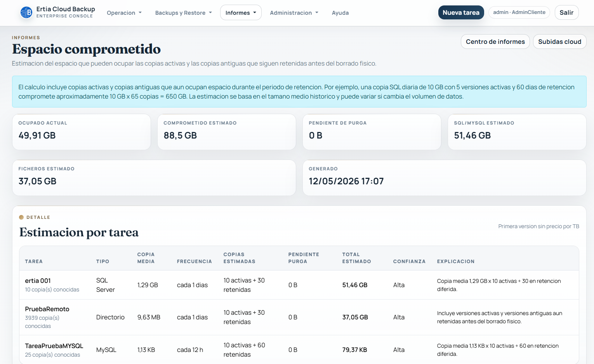Click the MySQL type cell
This screenshot has height=364, width=594.
106,350
